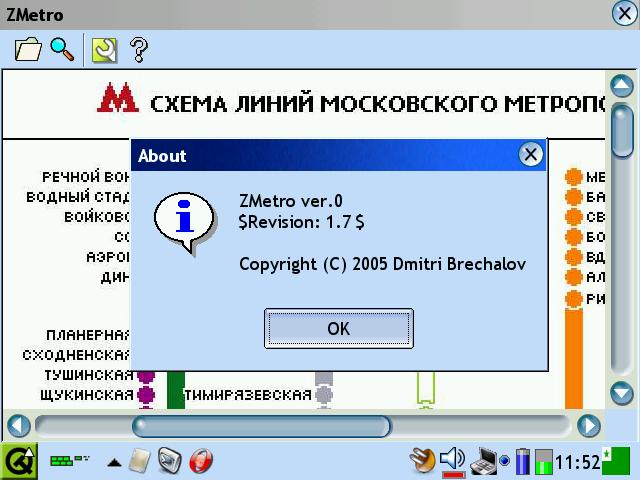Expand the black up-arrow in taskbar
This screenshot has width=640, height=480.
114,462
